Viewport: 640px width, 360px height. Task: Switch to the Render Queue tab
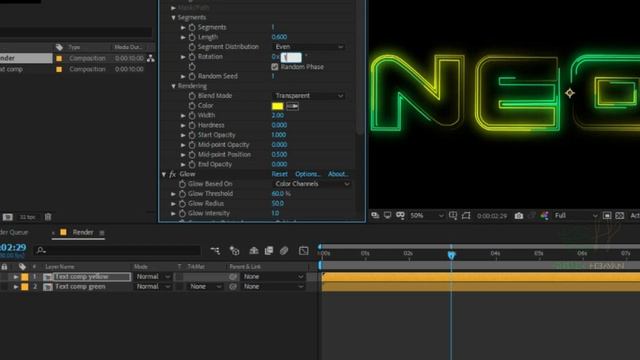[14, 232]
